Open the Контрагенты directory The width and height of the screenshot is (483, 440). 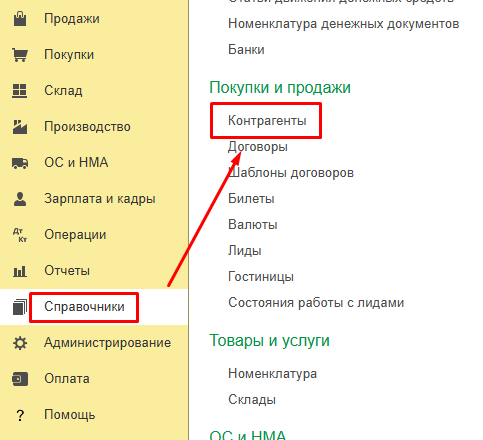pyautogui.click(x=267, y=120)
